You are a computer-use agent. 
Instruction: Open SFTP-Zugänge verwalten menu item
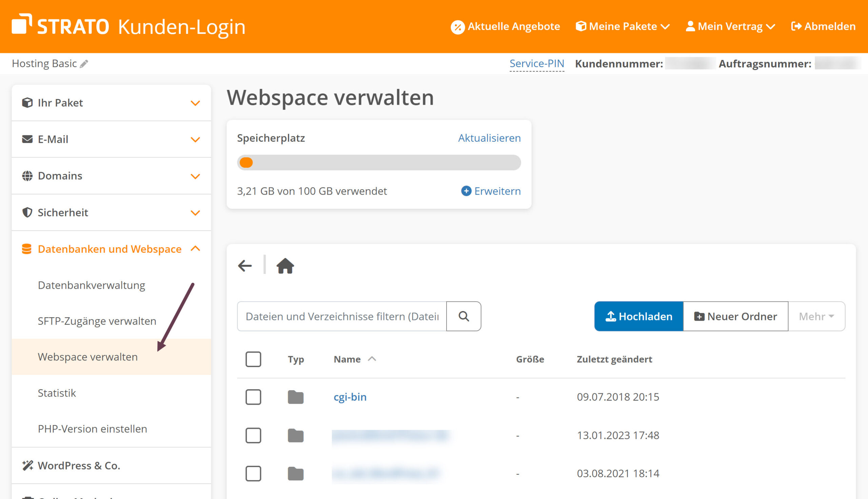click(x=97, y=321)
